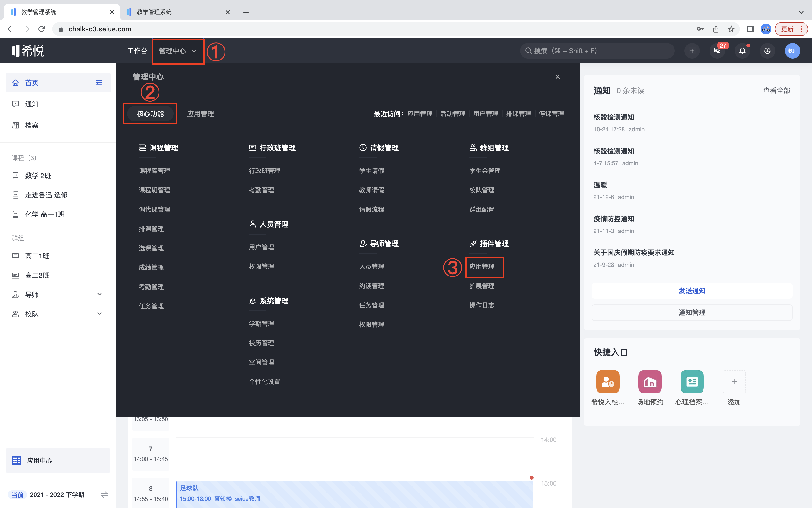Open 用户管理 under 人员管理
Screen dimensions: 812x508
coord(261,247)
